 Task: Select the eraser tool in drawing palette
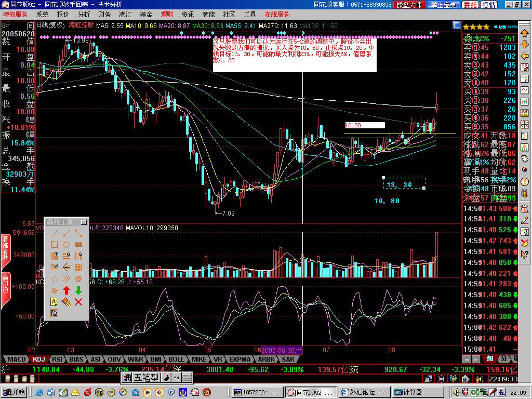(66, 302)
